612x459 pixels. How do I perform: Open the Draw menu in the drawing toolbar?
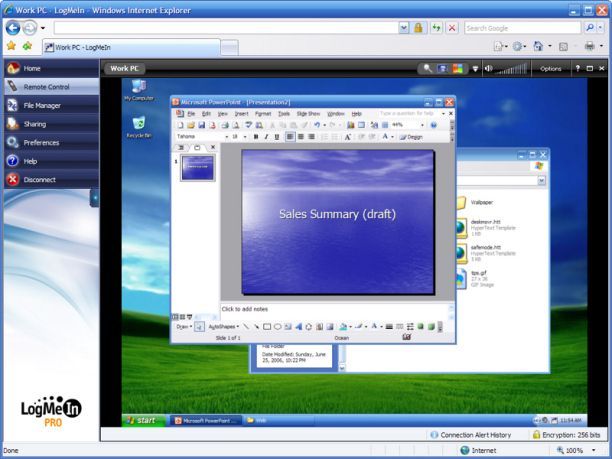click(x=184, y=327)
